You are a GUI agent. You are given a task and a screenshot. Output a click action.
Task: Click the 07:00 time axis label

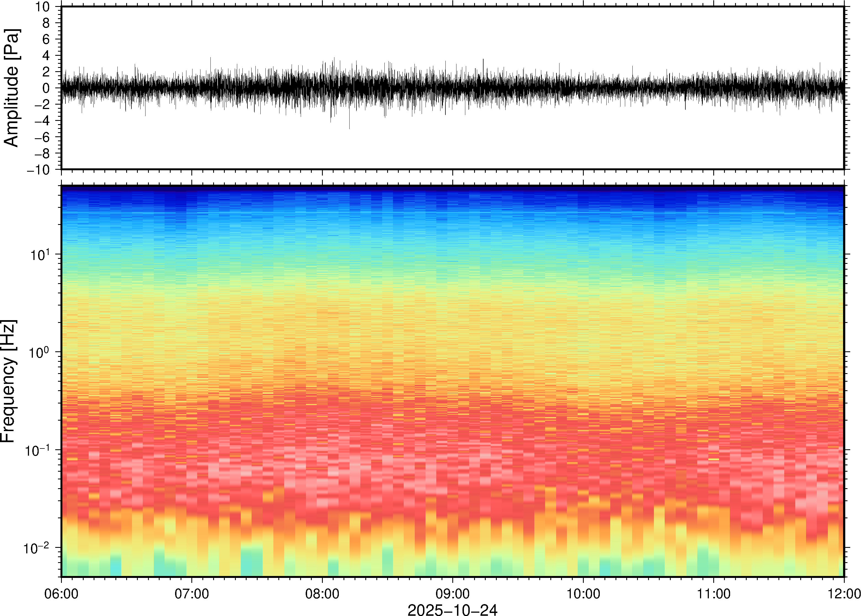192,594
